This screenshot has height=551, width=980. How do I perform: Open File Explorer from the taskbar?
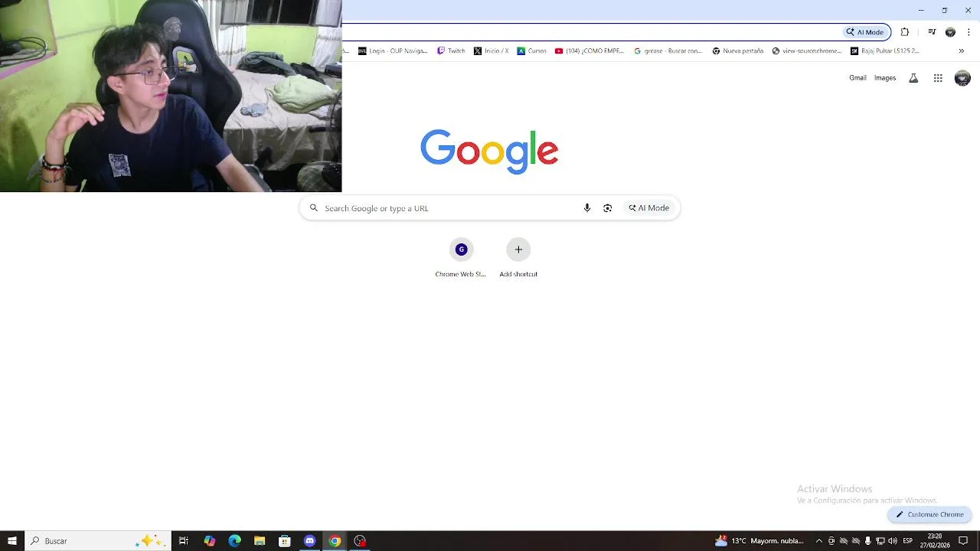click(260, 541)
